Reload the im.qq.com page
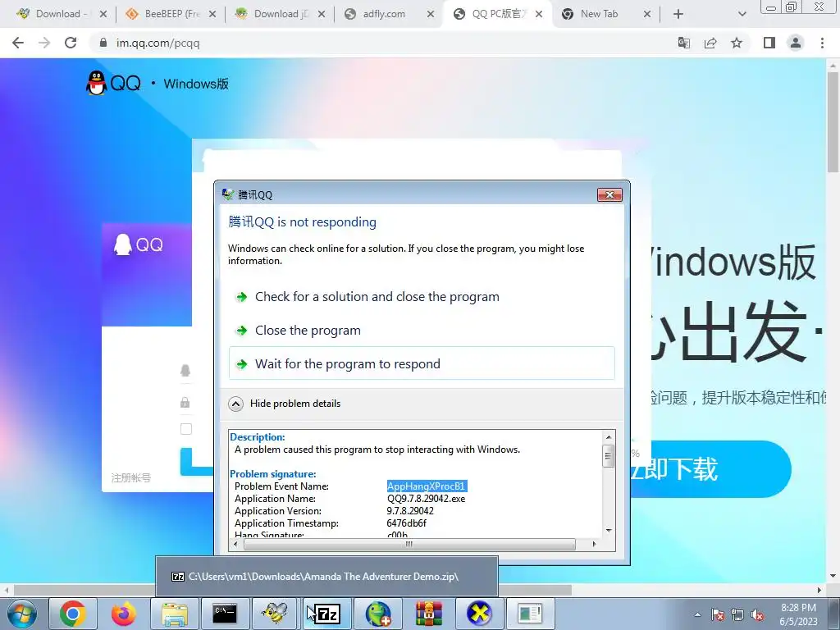 (x=71, y=43)
